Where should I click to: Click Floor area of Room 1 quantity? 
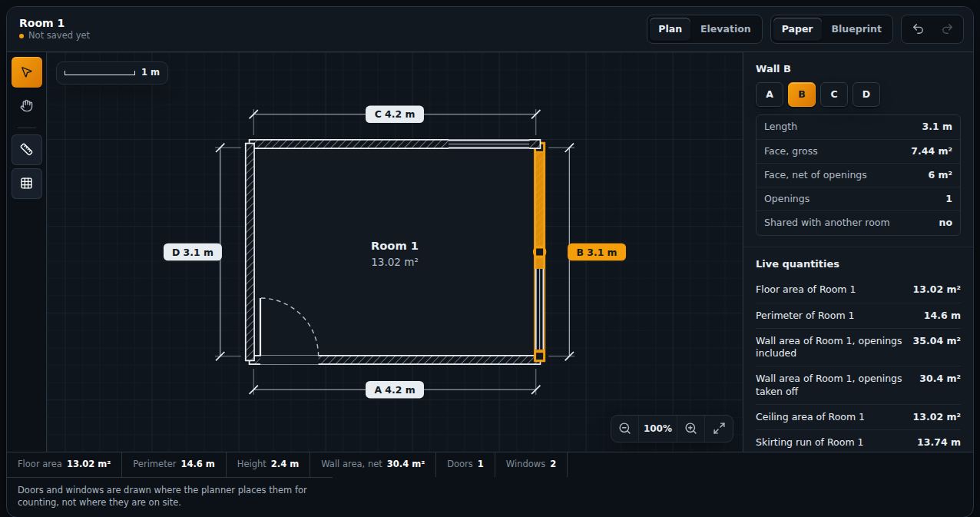click(x=858, y=290)
